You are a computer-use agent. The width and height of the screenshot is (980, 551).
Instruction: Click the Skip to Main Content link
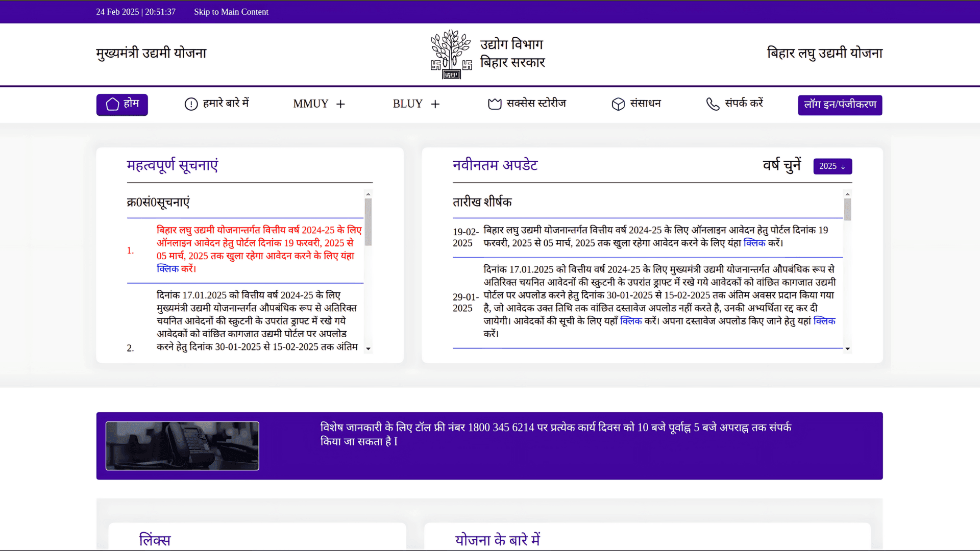(x=231, y=12)
